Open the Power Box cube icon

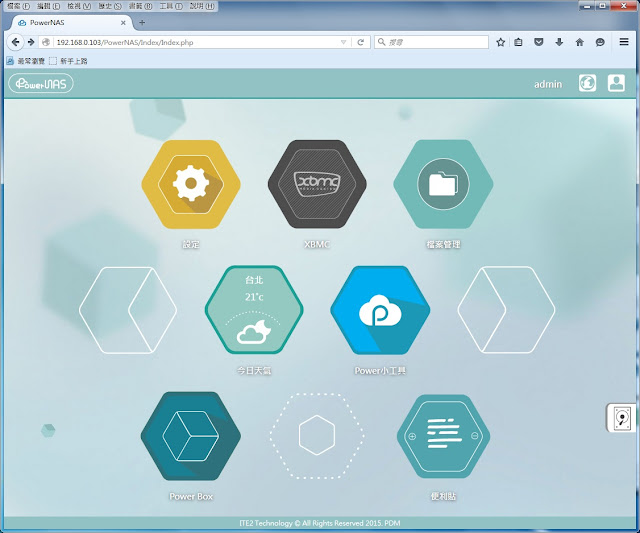tap(191, 436)
